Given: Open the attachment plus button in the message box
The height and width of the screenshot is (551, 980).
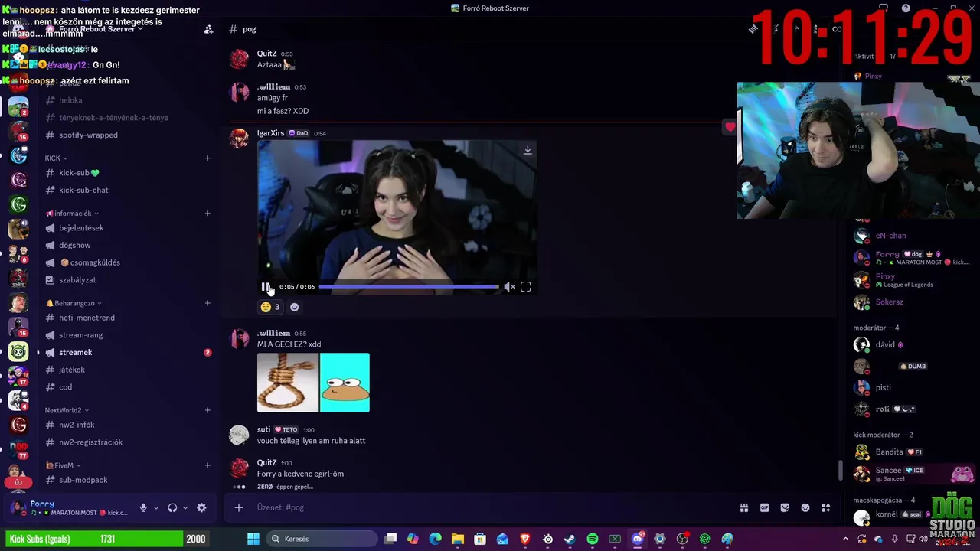Looking at the screenshot, I should (x=239, y=507).
